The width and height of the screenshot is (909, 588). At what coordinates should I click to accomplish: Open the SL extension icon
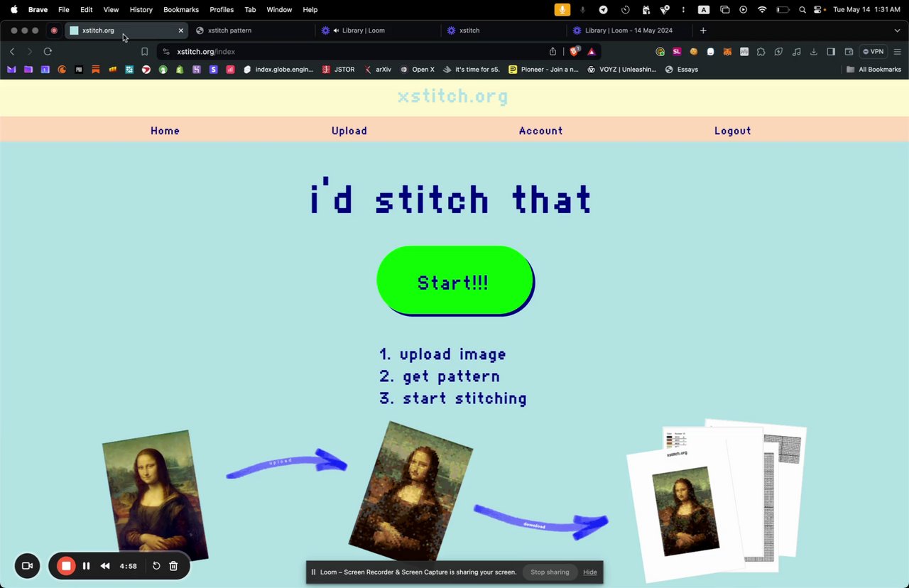pos(677,51)
